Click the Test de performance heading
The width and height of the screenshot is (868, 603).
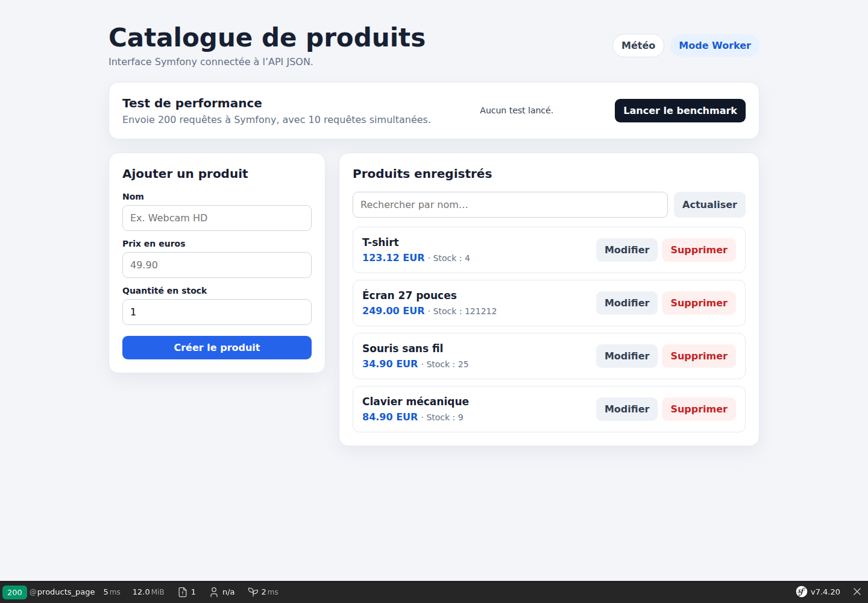[x=192, y=103]
